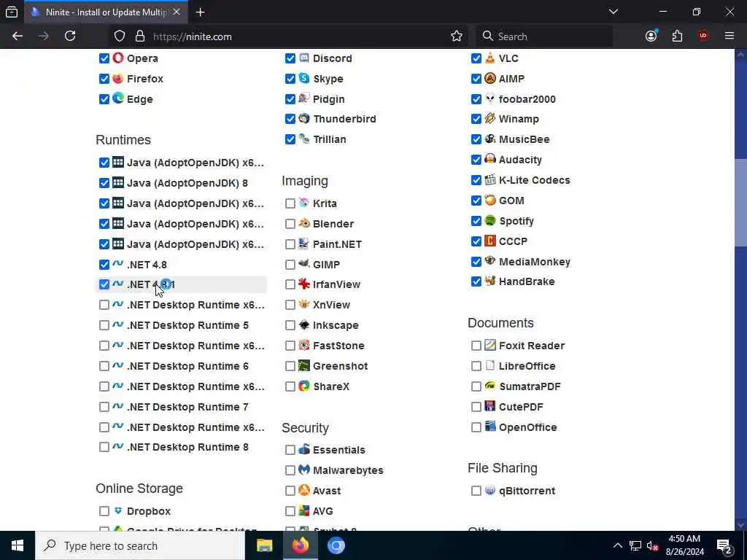This screenshot has height=560, width=747.
Task: Click the Dropbox icon
Action: tap(117, 510)
